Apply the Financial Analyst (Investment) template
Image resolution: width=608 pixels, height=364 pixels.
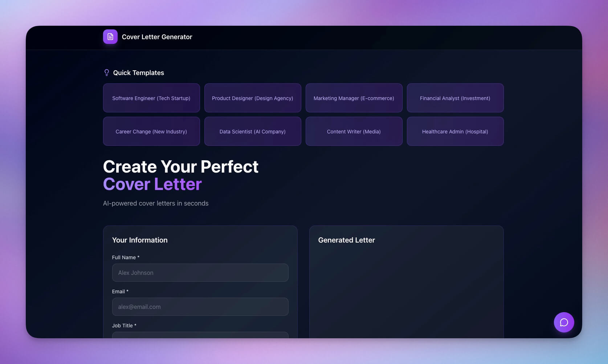(x=455, y=98)
